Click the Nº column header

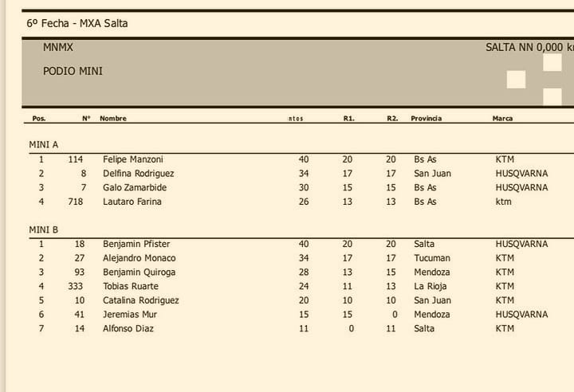click(x=86, y=119)
